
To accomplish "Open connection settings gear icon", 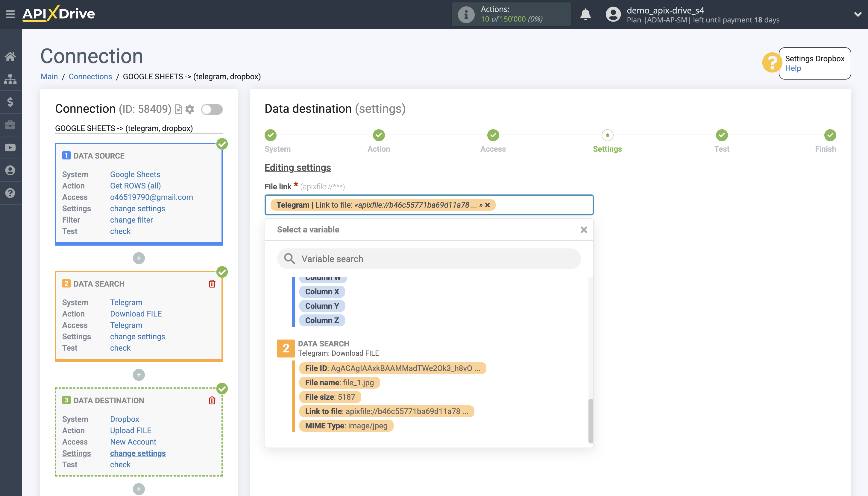I will [190, 109].
